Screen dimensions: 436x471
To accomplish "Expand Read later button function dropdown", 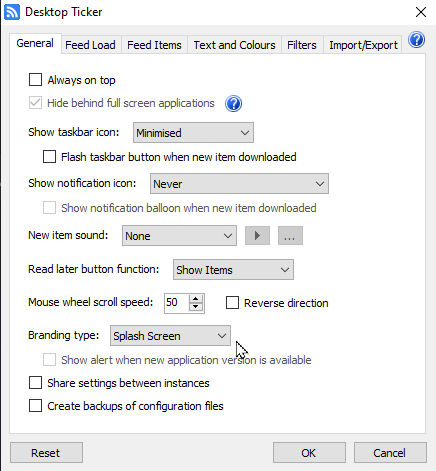I will tap(233, 270).
